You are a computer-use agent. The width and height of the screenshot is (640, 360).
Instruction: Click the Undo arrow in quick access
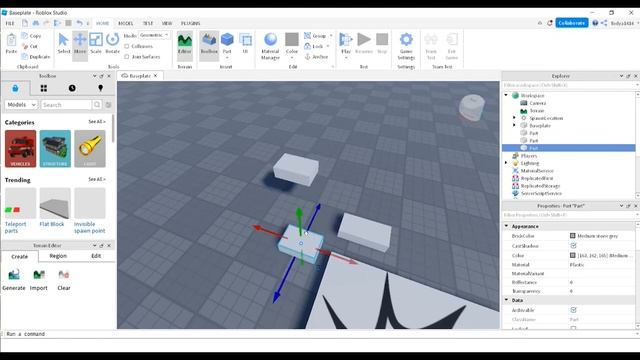pyautogui.click(x=80, y=23)
